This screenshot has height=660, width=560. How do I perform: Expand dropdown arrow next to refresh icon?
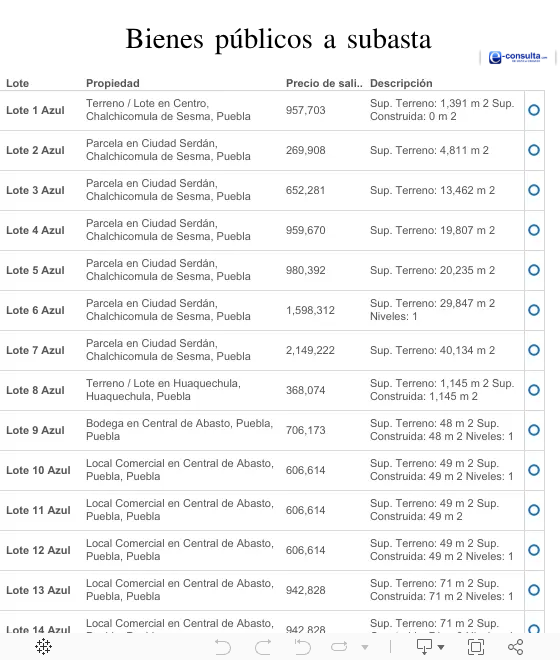365,647
